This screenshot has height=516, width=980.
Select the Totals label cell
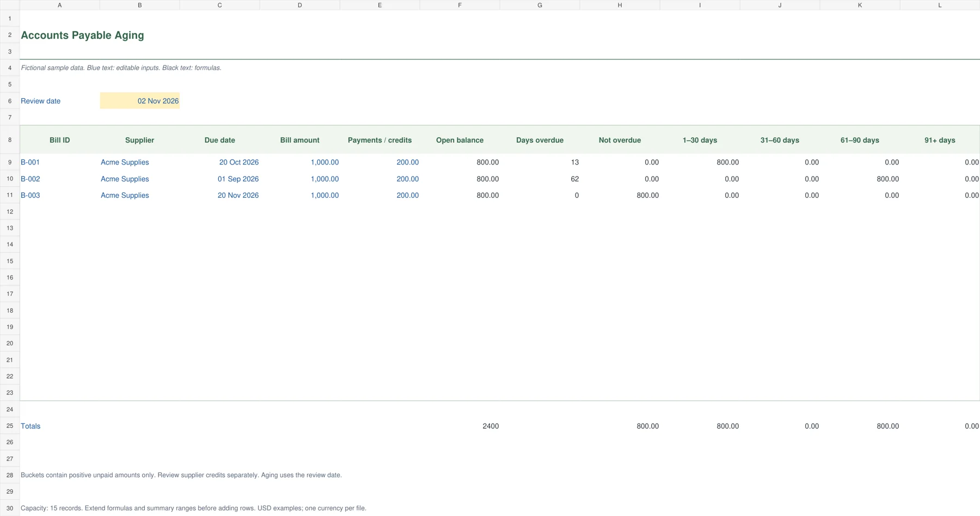[60, 426]
